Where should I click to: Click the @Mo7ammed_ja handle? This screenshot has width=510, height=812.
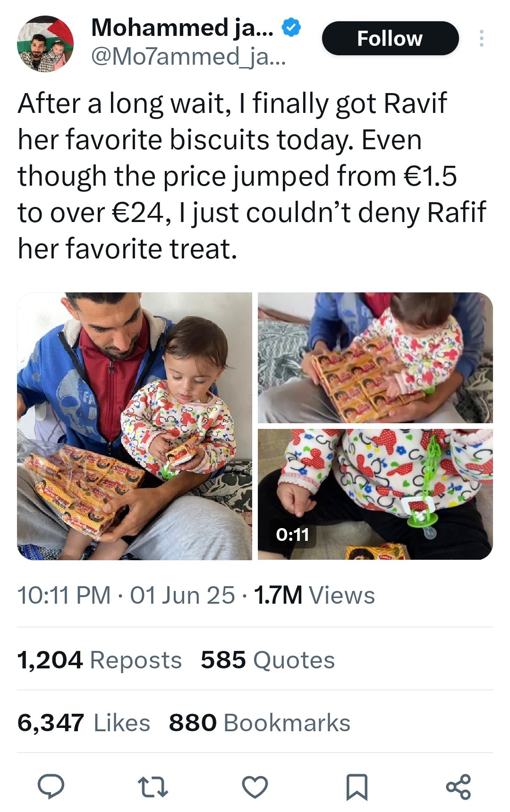click(x=188, y=57)
